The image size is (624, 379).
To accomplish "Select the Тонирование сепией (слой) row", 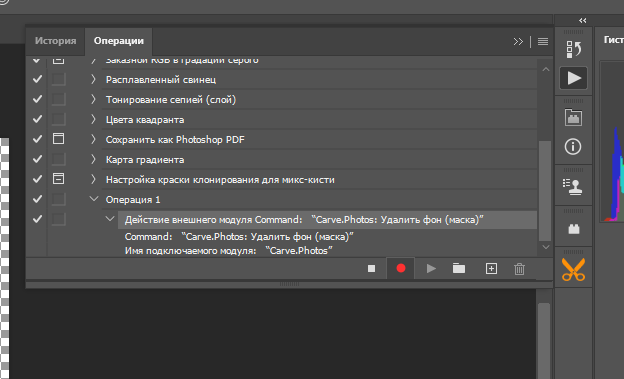I will pyautogui.click(x=319, y=100).
